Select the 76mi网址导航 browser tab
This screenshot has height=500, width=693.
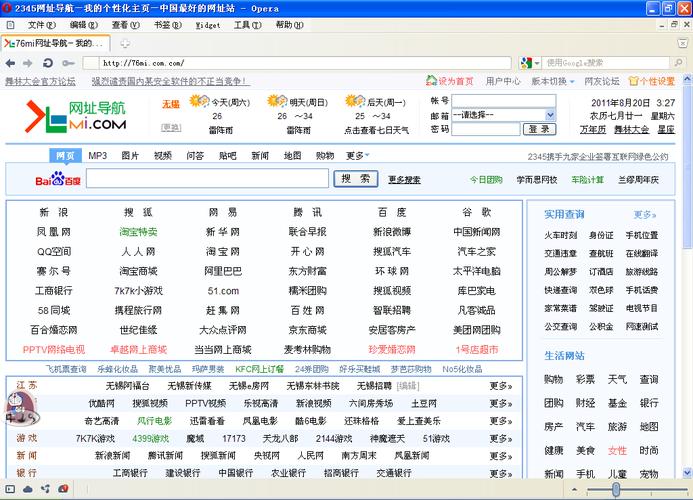[x=55, y=43]
